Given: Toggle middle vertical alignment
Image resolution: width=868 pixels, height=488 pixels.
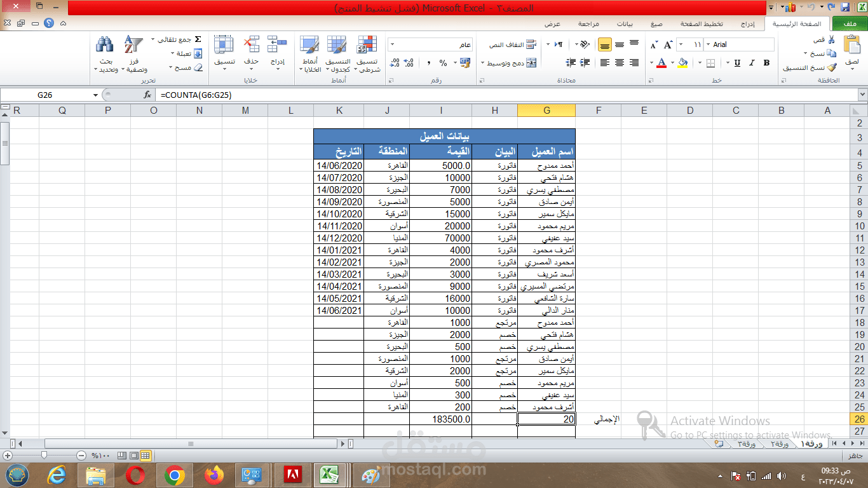Looking at the screenshot, I should tap(620, 44).
